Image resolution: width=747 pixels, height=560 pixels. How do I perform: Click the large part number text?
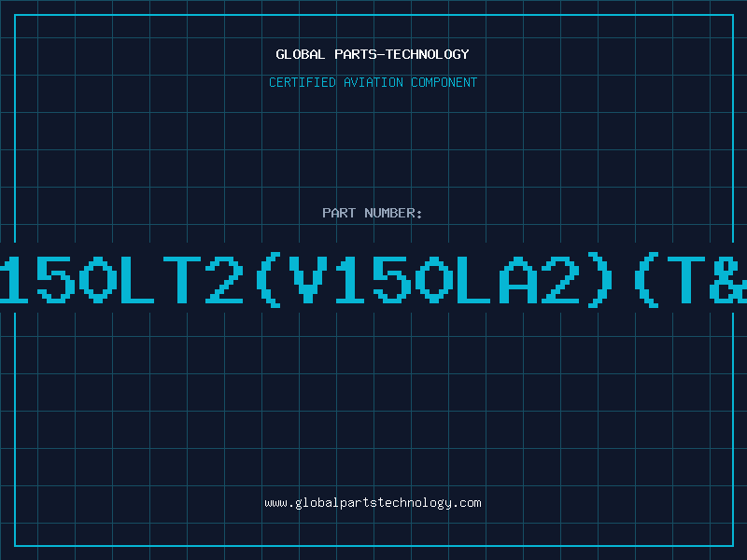click(x=373, y=280)
